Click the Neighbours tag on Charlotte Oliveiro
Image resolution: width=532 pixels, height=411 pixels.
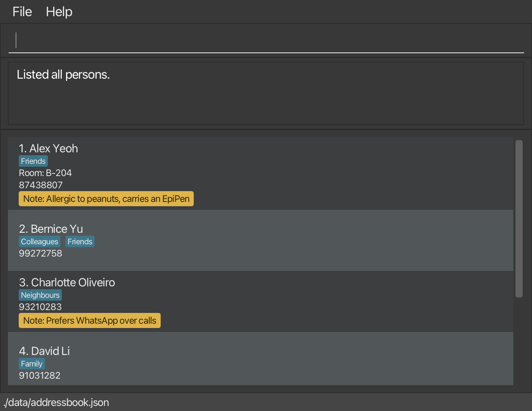(40, 295)
